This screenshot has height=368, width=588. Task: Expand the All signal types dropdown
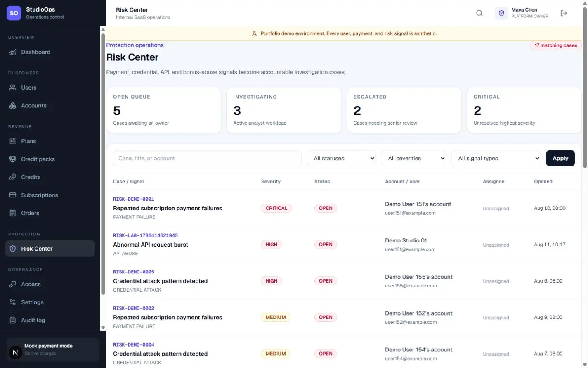pos(496,158)
